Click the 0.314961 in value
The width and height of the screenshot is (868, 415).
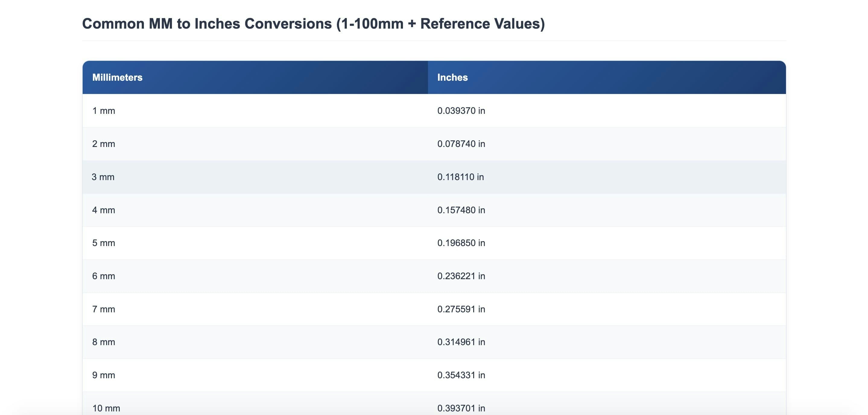(461, 342)
